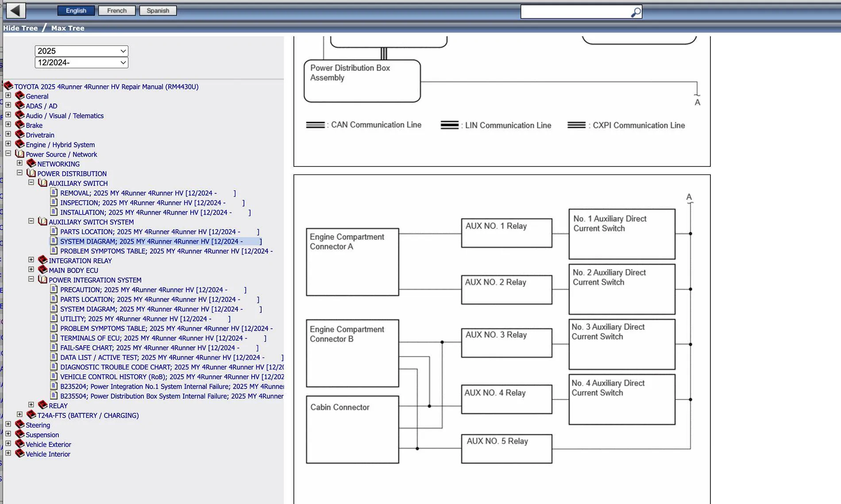Expand the General tree node

pyautogui.click(x=8, y=96)
